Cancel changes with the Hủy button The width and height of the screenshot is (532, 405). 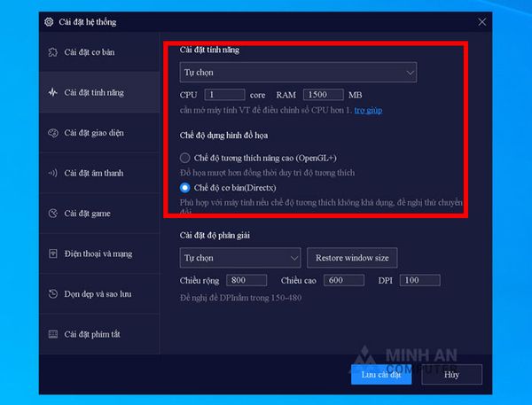click(x=452, y=374)
